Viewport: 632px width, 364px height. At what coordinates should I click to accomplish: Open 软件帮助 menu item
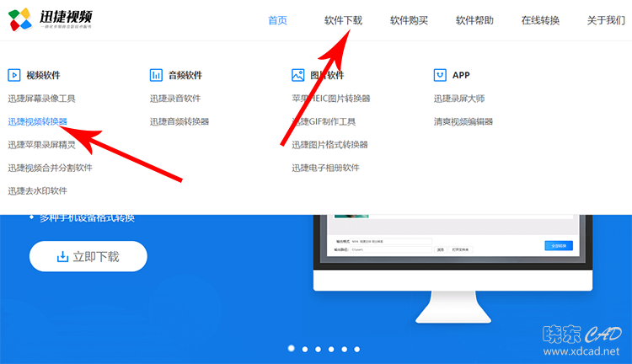click(x=474, y=20)
